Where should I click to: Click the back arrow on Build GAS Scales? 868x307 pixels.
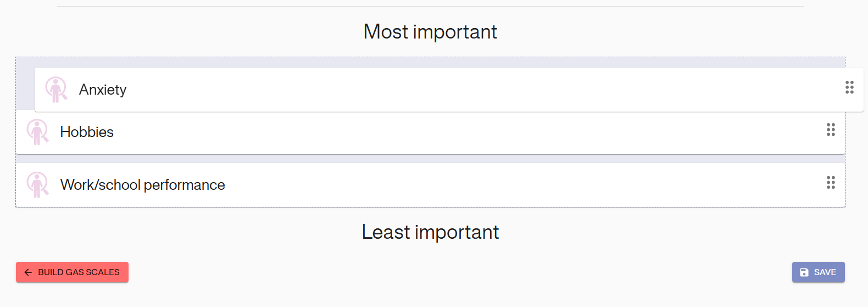(x=28, y=272)
